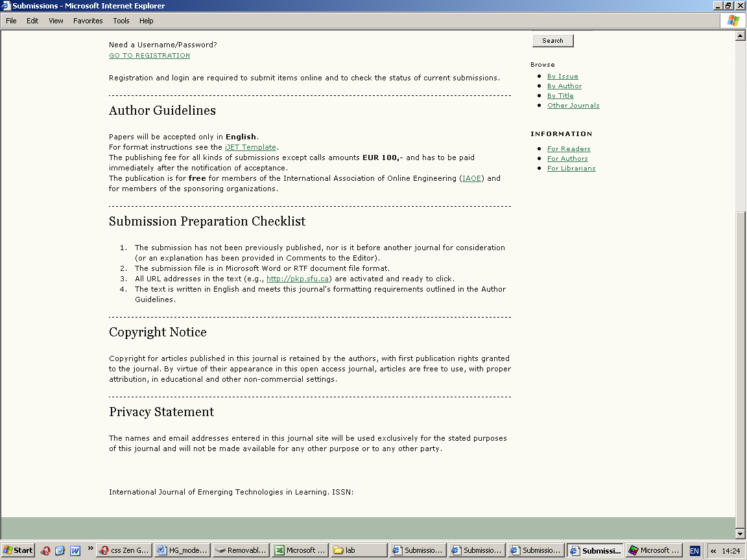Open the HG_mode... Word document in taskbar
Image resolution: width=747 pixels, height=560 pixels.
coord(183,550)
